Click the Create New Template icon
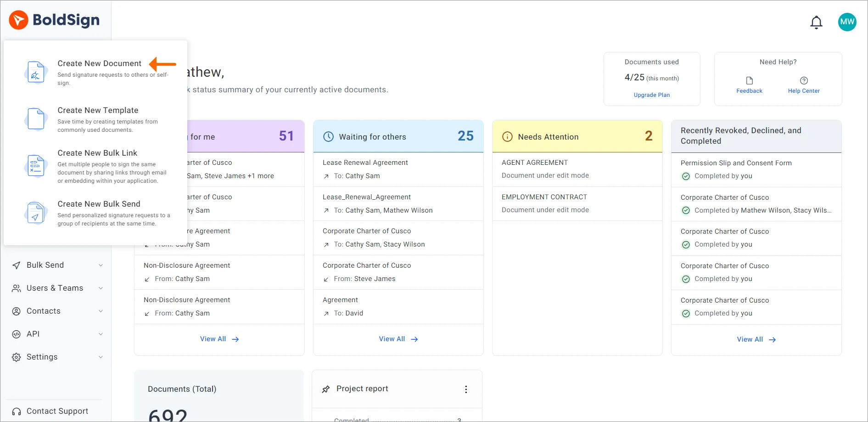The height and width of the screenshot is (422, 868). pos(36,119)
